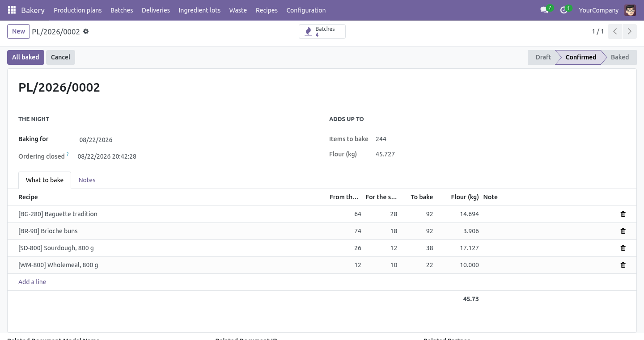This screenshot has height=340, width=644.
Task: Open the activities clock icon with badge 1
Action: (x=563, y=10)
